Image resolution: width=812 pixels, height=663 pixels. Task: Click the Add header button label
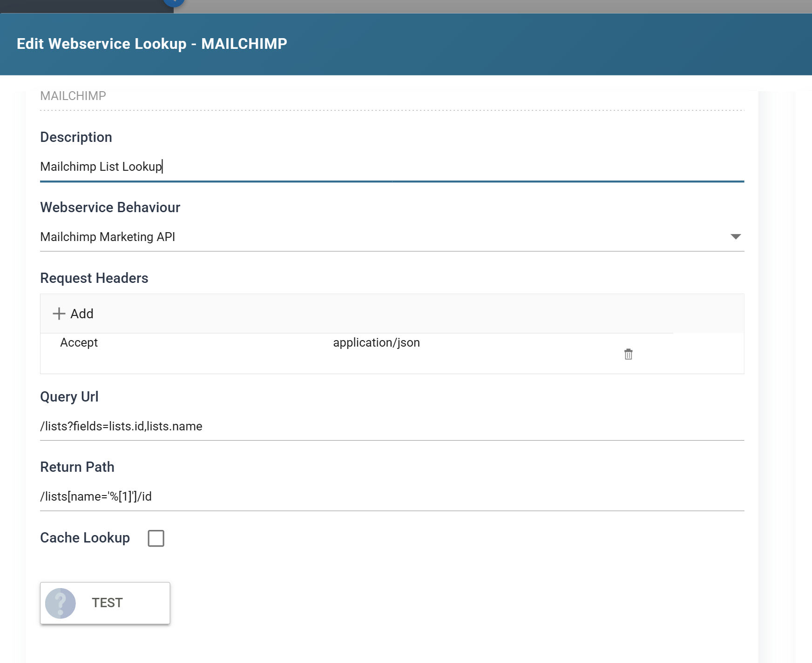(82, 314)
